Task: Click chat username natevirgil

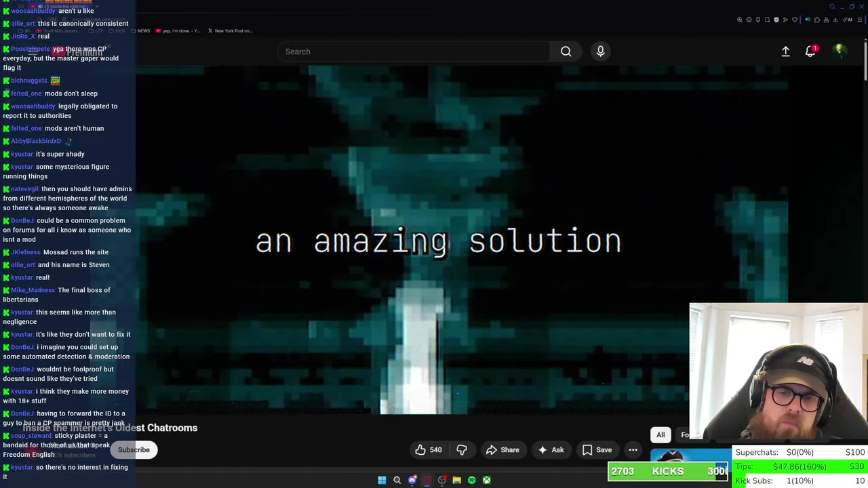Action: 25,189
